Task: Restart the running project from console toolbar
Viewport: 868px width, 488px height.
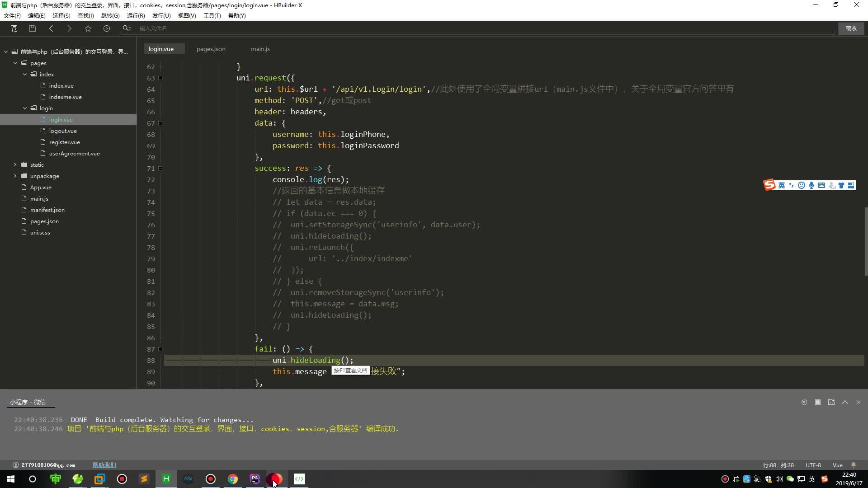Action: [804, 402]
